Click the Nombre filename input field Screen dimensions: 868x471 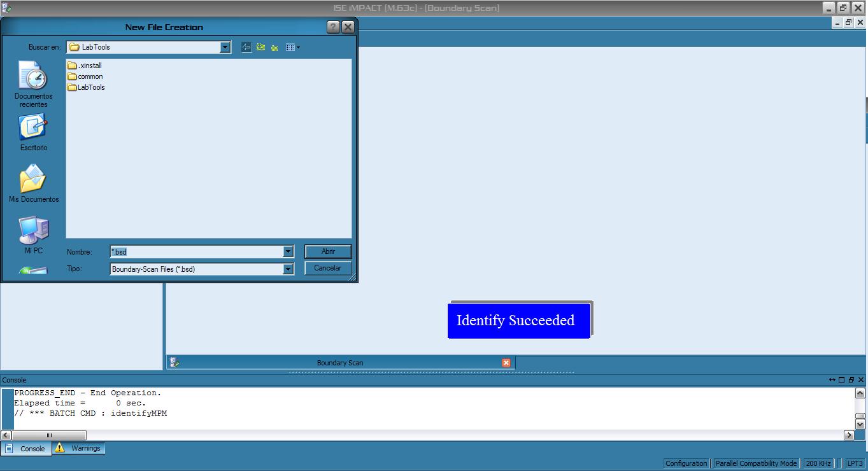click(x=197, y=252)
